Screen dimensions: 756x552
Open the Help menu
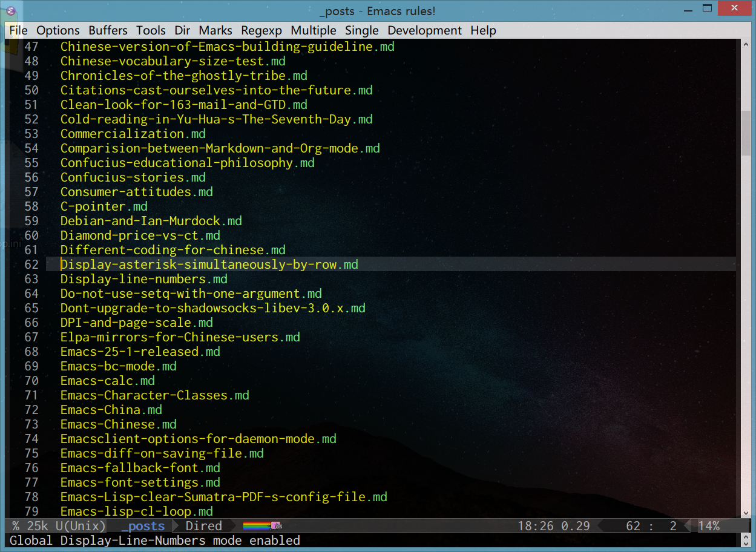(483, 30)
